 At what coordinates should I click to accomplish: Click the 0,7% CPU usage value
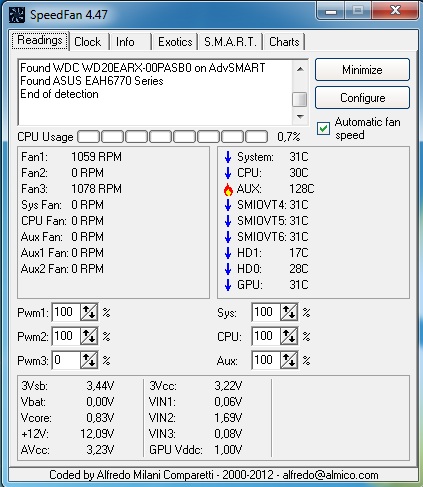(289, 137)
